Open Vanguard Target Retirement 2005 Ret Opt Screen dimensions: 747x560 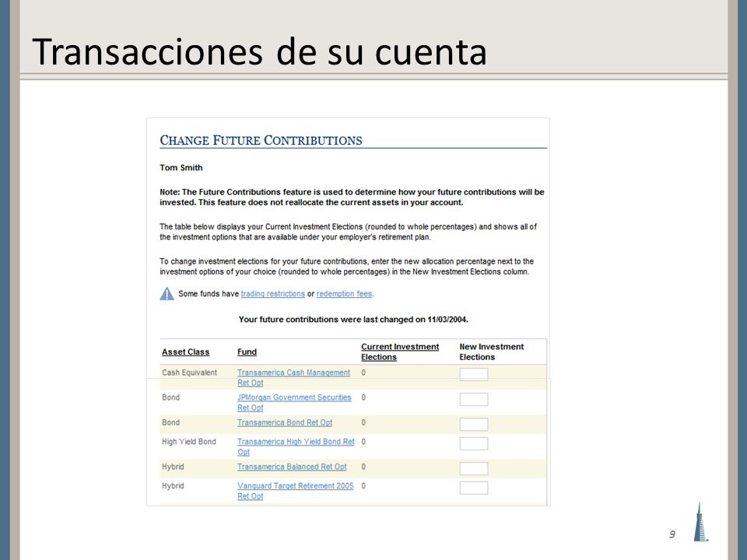(x=296, y=491)
